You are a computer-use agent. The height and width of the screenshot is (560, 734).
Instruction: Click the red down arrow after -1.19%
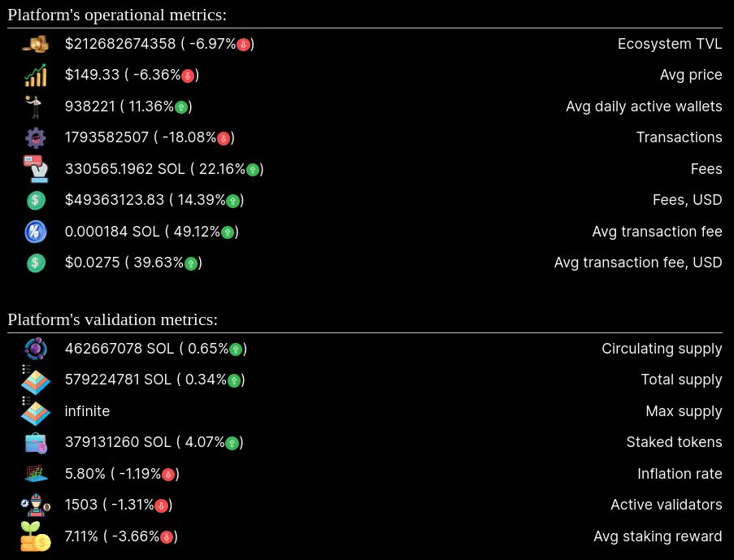coord(168,475)
